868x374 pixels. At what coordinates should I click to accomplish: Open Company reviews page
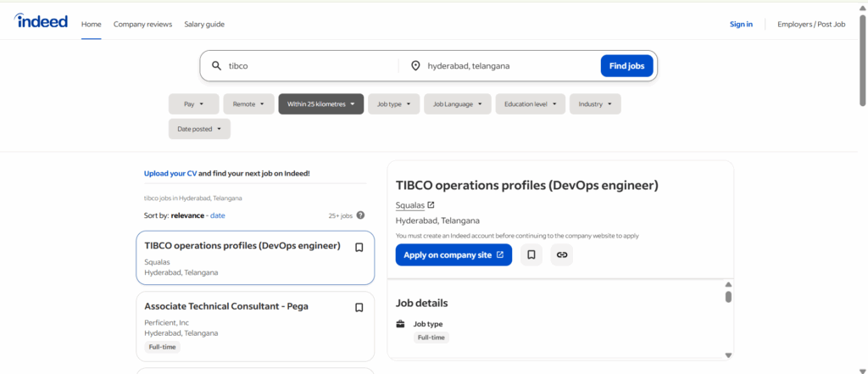pyautogui.click(x=142, y=25)
